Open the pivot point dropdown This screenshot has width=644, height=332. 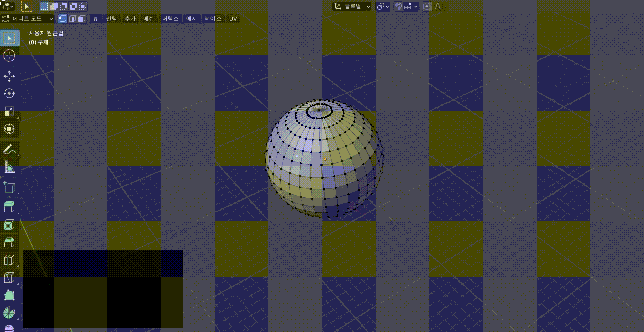click(x=384, y=6)
